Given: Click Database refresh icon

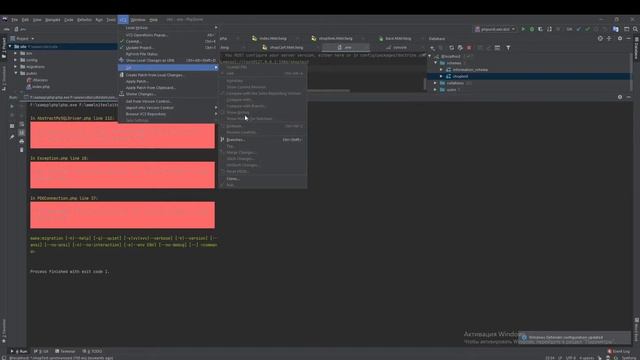Looking at the screenshot, I should [x=451, y=48].
